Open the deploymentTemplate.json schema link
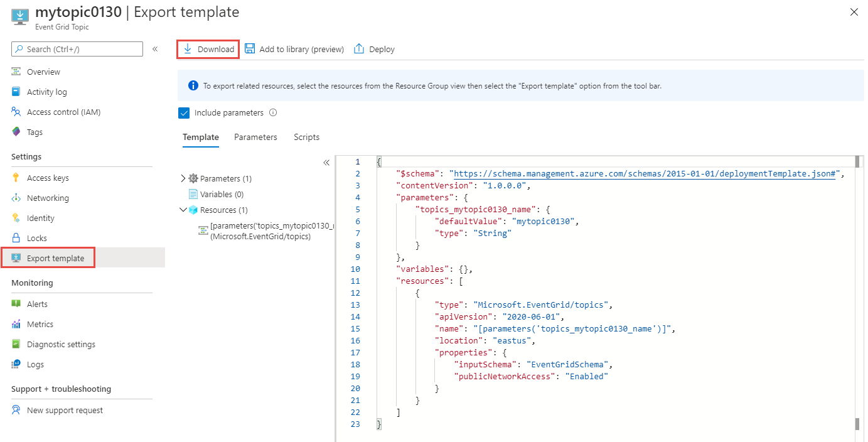 tap(645, 174)
